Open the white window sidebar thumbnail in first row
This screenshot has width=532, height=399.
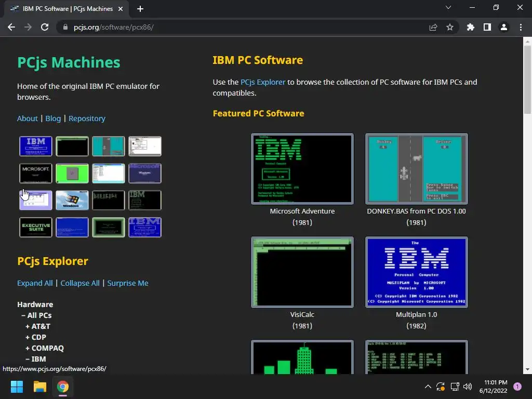coord(145,146)
